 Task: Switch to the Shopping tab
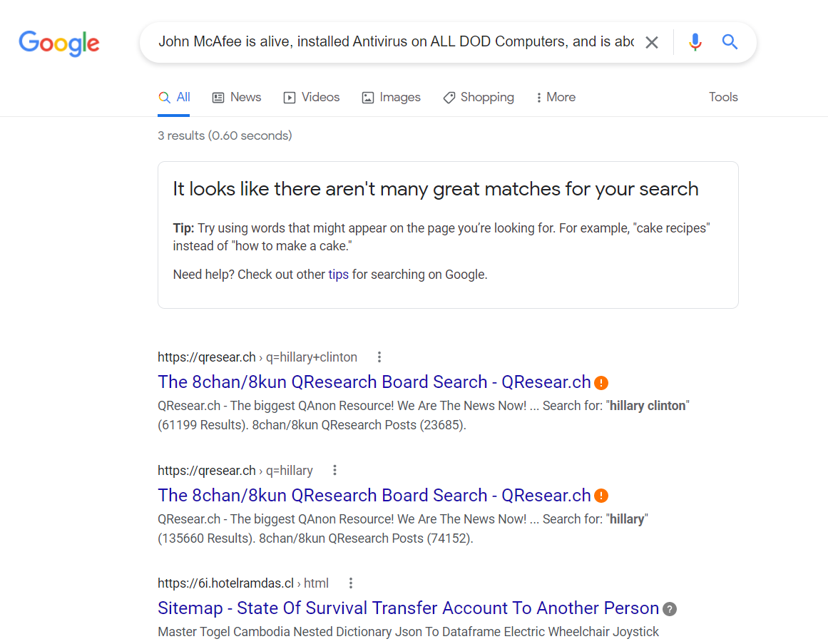click(479, 97)
